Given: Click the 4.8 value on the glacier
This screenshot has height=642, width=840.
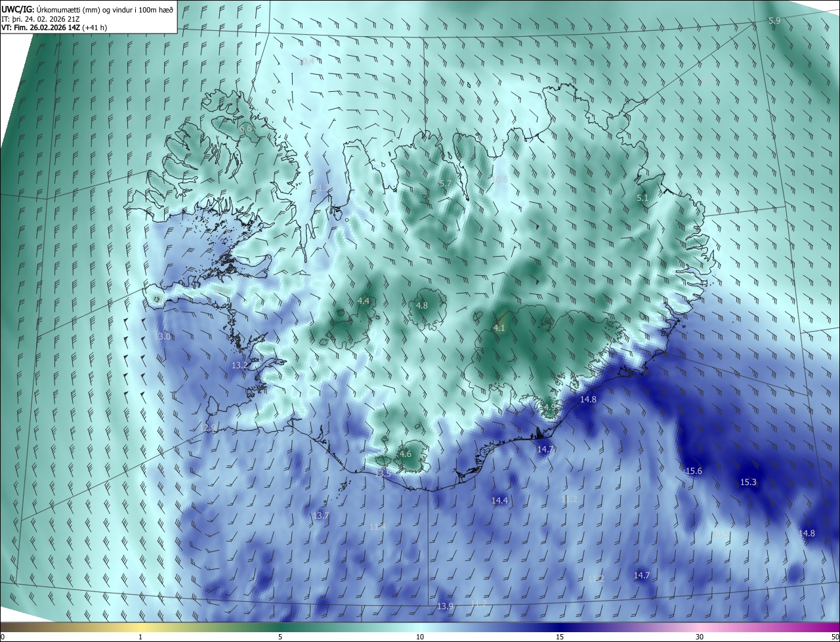Looking at the screenshot, I should coord(422,306).
